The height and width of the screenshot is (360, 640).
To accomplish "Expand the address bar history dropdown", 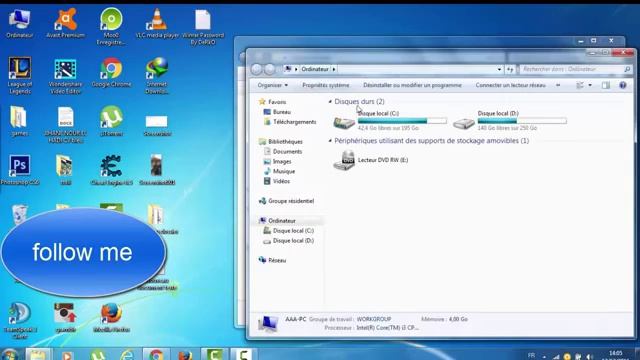I will click(499, 69).
